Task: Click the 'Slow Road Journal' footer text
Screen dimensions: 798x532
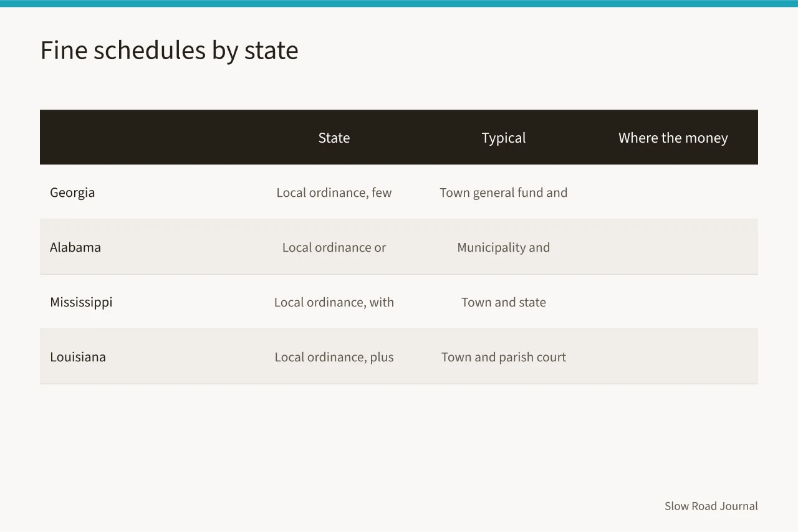Action: tap(711, 506)
